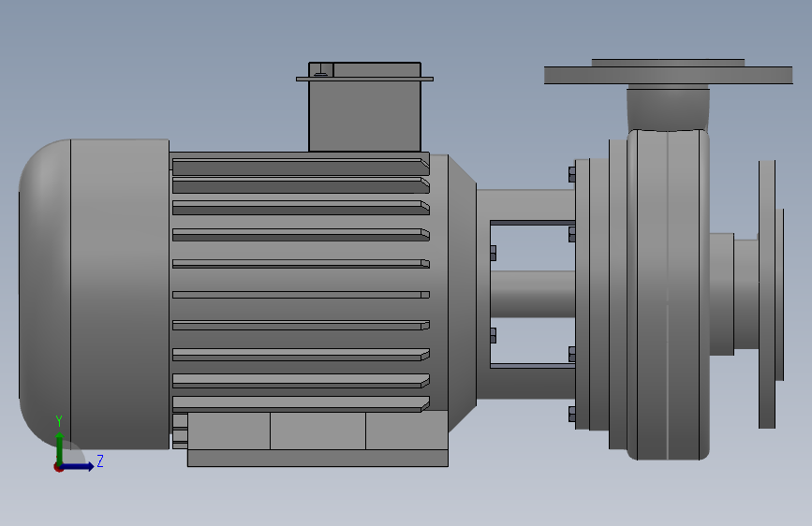Select the conical motor front end shield
The width and height of the screenshot is (812, 526).
[x=462, y=293]
